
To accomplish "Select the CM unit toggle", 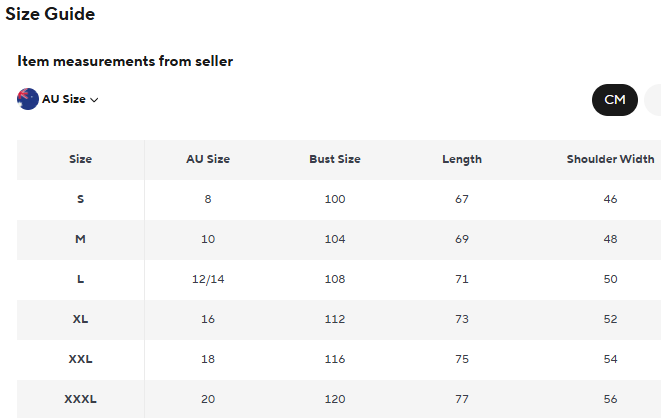I will 615,100.
